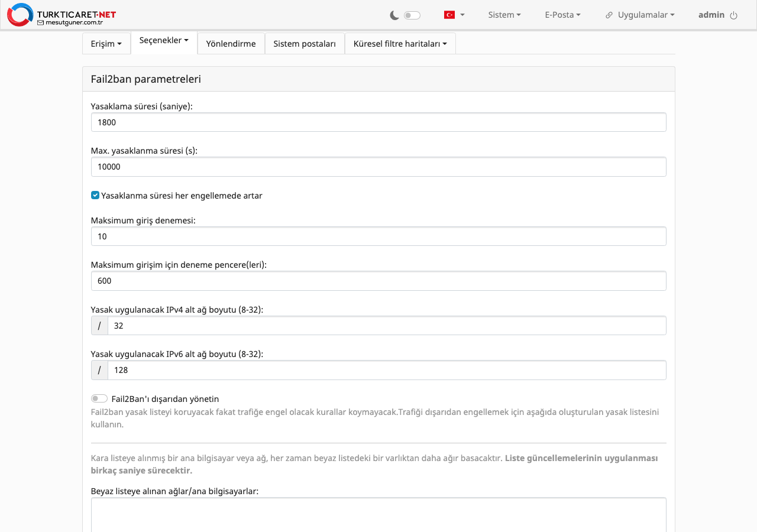Expand the Erişim tab dropdown

click(106, 43)
